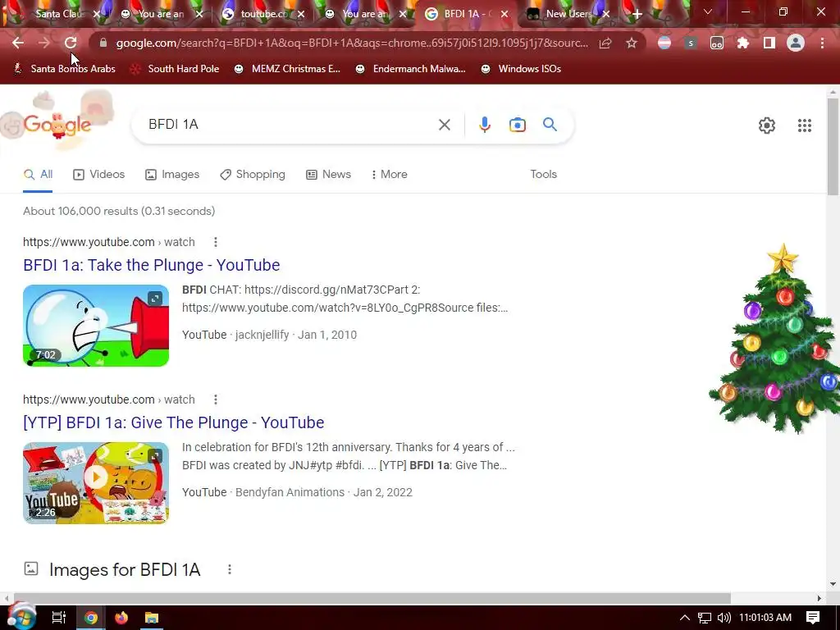This screenshot has width=840, height=630.
Task: Share this page from address bar
Action: coord(605,43)
